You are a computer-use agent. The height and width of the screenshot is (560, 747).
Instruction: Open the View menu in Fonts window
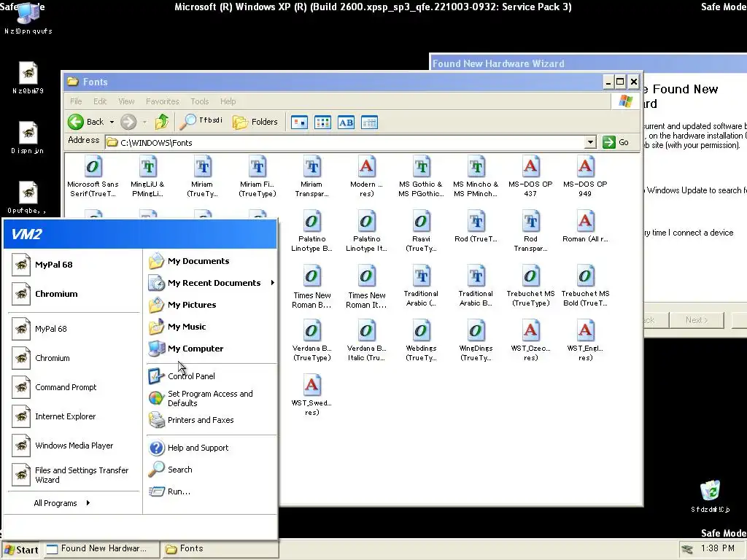126,101
